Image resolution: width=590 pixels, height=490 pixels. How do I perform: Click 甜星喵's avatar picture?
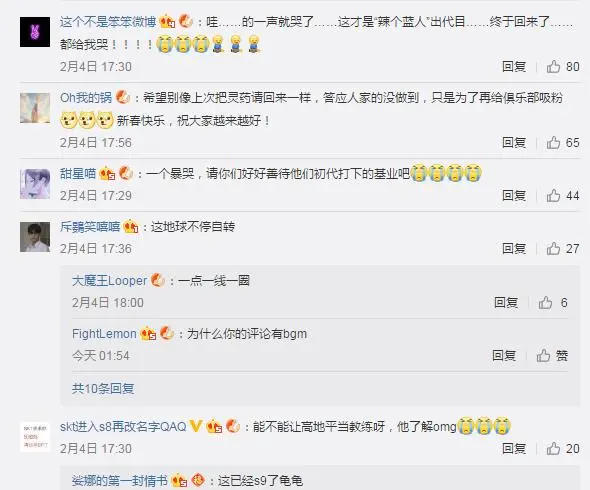(35, 184)
